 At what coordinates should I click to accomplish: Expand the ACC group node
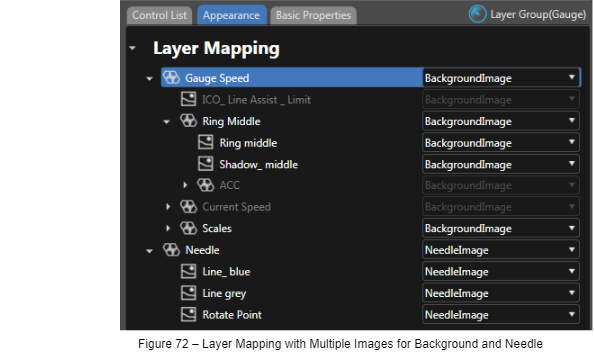click(185, 185)
